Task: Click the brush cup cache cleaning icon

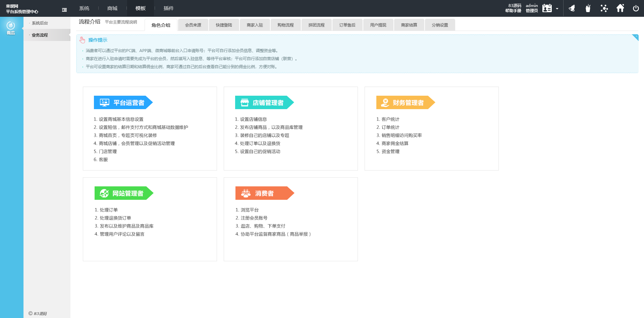Action: tap(588, 8)
